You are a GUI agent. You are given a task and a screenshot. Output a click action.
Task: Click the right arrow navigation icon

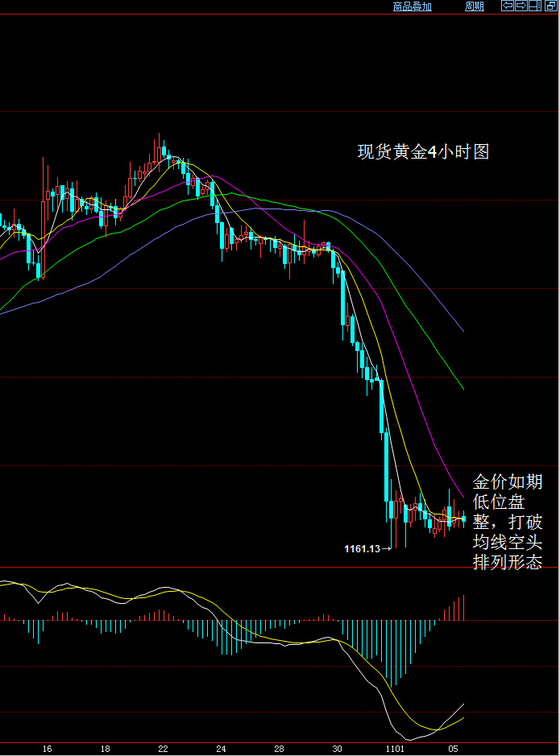click(x=521, y=6)
